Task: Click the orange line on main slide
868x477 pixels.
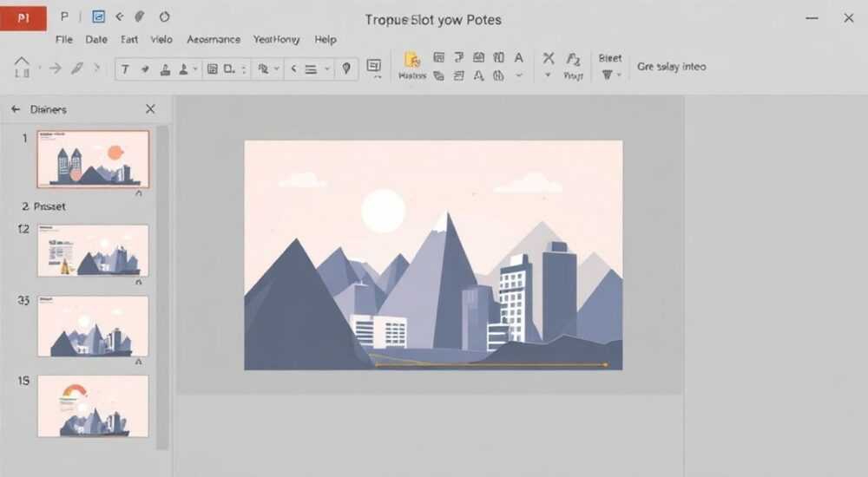Action: (x=490, y=364)
